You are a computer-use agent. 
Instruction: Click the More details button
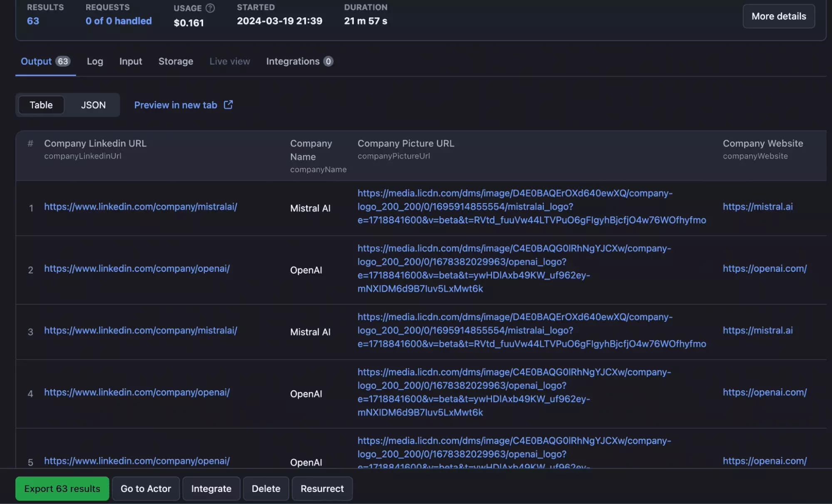[x=778, y=16]
